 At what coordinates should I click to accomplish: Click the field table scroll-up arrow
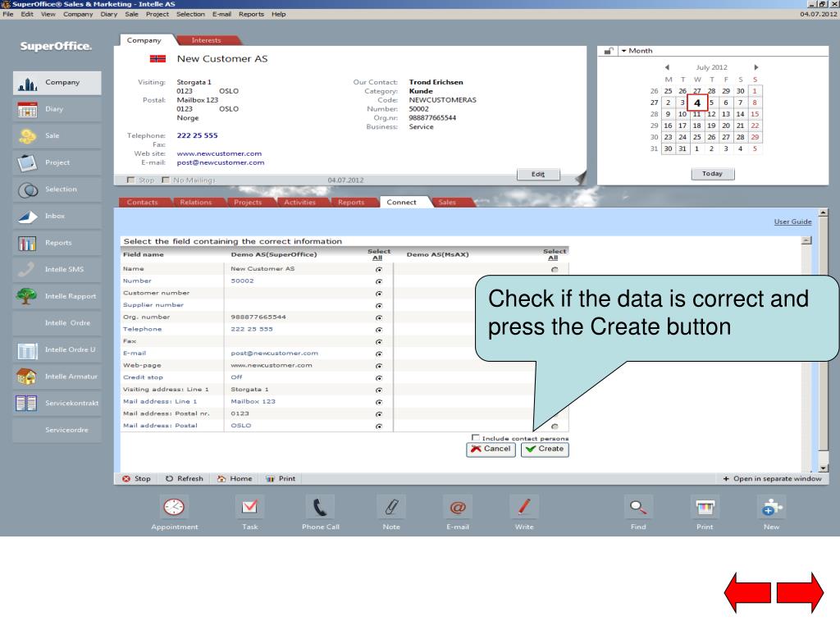806,240
